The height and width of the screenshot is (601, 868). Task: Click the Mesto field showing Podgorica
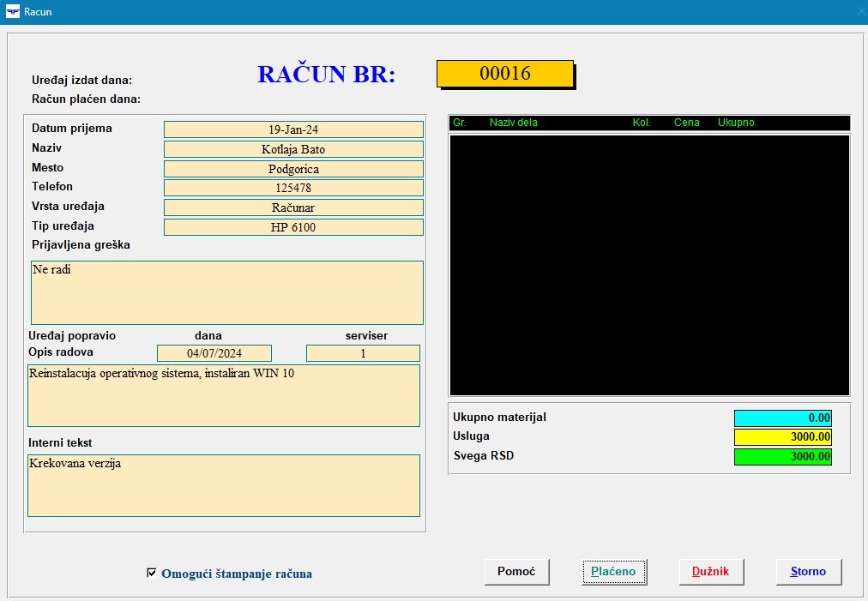[x=293, y=169]
